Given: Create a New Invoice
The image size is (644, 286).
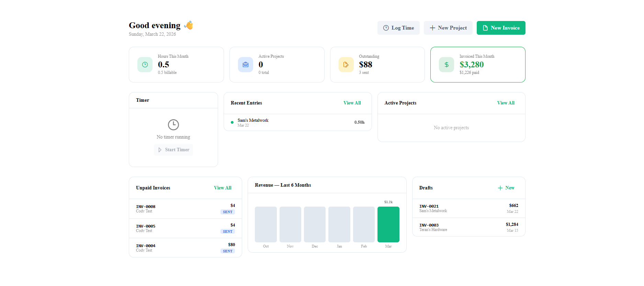Looking at the screenshot, I should pyautogui.click(x=501, y=28).
